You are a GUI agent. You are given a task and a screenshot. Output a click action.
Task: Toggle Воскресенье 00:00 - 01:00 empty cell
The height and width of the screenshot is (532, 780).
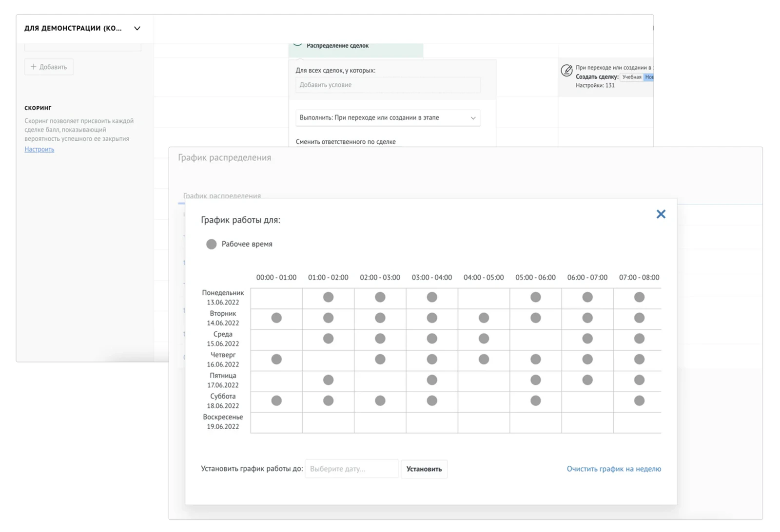pyautogui.click(x=276, y=422)
